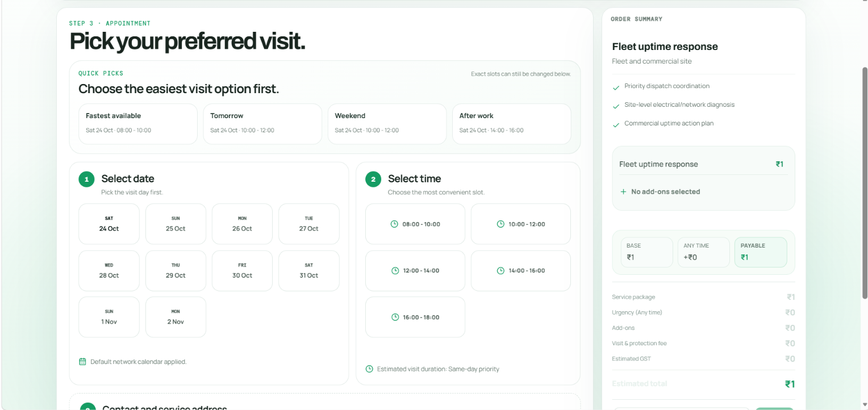This screenshot has width=868, height=410.
Task: Click the PAYABLE amount box
Action: 761,252
